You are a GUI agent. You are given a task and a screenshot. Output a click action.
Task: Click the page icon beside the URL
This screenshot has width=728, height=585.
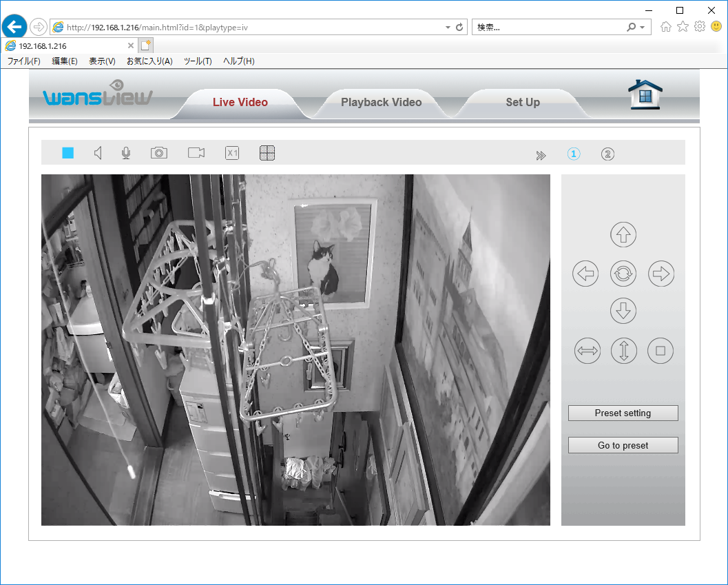pyautogui.click(x=58, y=27)
